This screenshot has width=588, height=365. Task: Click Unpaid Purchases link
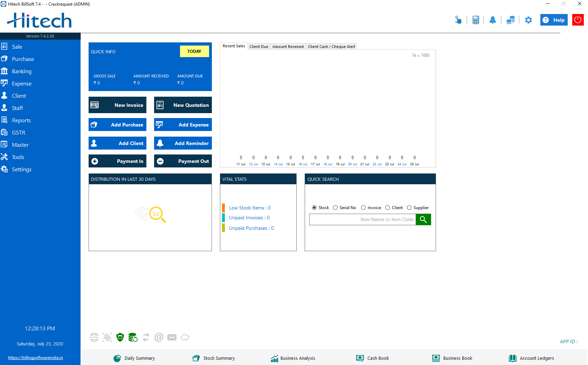(x=251, y=228)
